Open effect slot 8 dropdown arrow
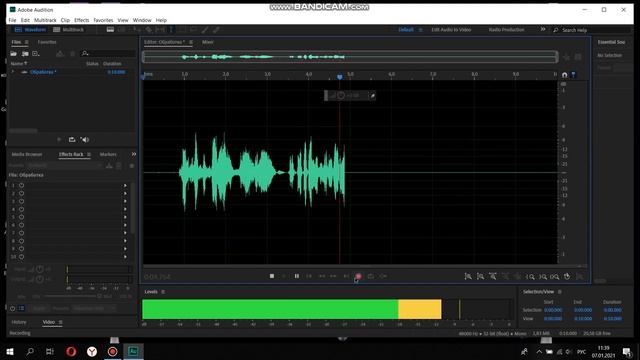 coord(125,241)
